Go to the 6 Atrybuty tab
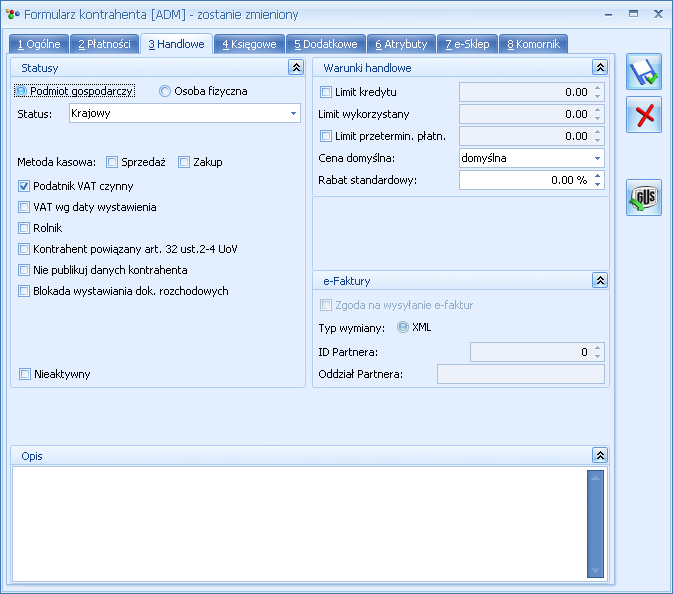 [x=401, y=44]
